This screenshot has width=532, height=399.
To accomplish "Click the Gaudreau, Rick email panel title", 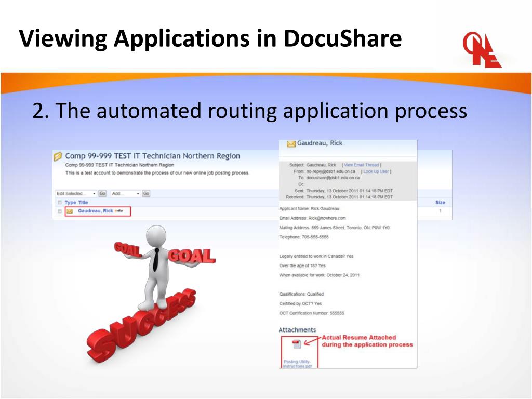I will (x=320, y=143).
